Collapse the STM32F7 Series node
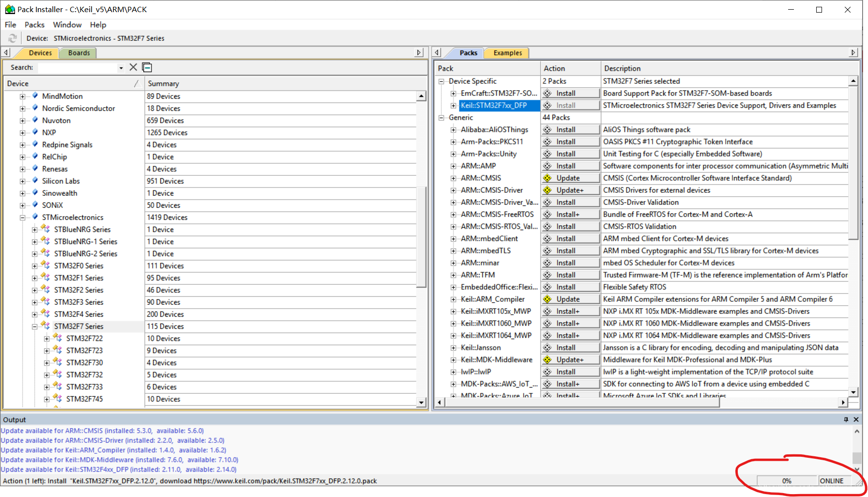Viewport: 868px width, 497px height. [34, 326]
